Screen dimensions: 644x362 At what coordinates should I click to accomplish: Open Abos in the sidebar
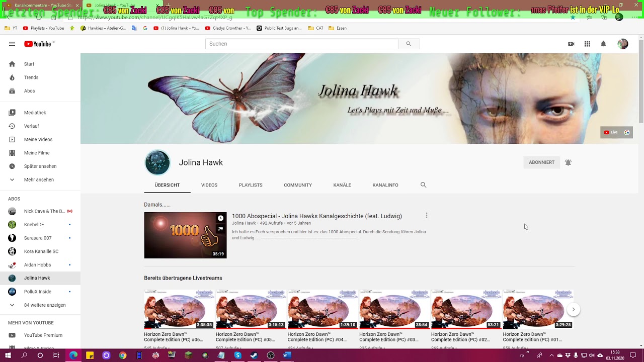pyautogui.click(x=40, y=91)
